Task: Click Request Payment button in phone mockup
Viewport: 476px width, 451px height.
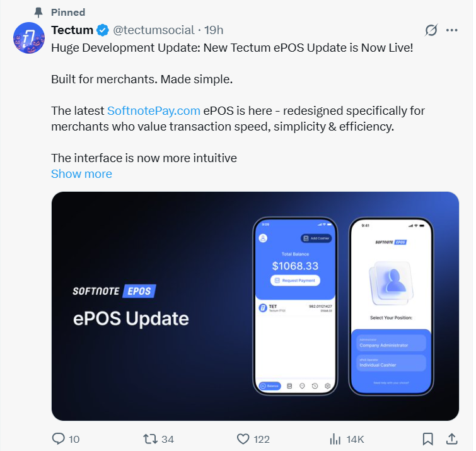Action: pos(296,280)
